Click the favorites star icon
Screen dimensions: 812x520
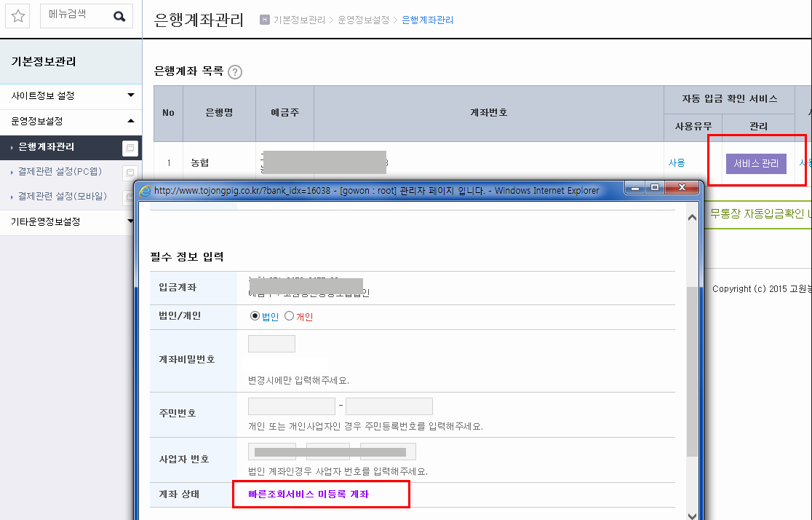point(17,16)
